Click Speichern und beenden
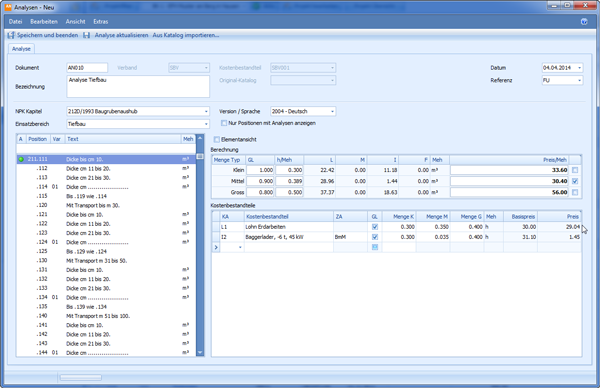This screenshot has width=600, height=388. 47,35
